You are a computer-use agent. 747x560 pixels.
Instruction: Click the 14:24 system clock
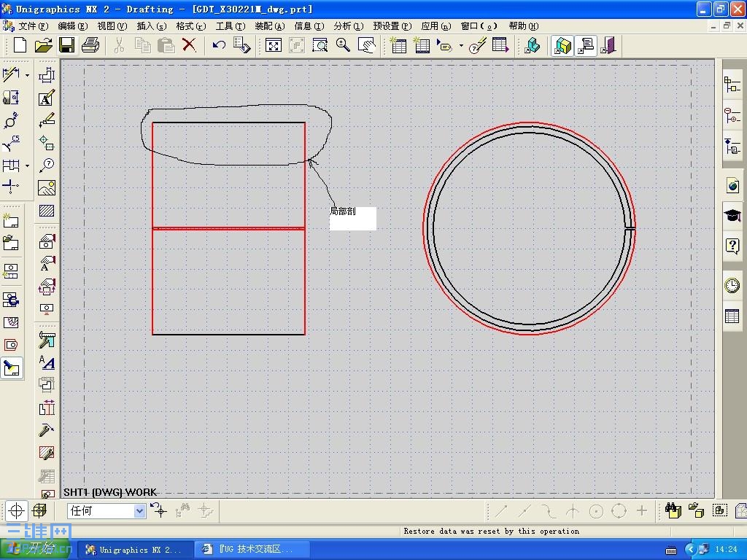(726, 550)
